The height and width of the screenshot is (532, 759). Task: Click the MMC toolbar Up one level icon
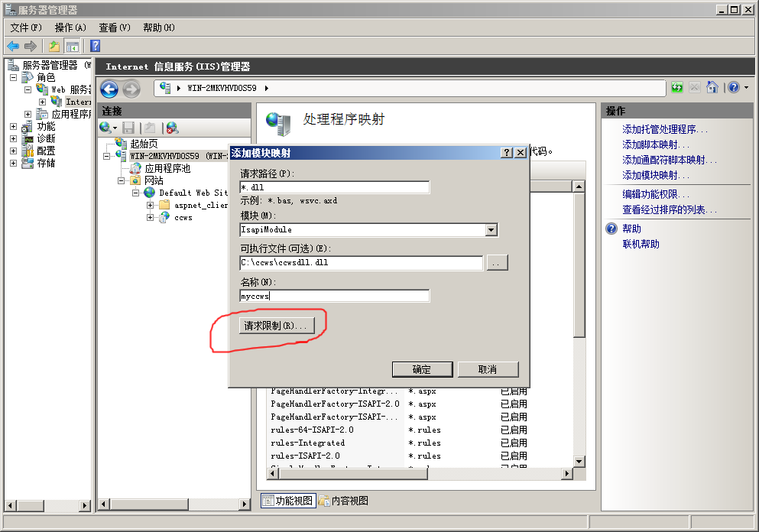pyautogui.click(x=54, y=46)
